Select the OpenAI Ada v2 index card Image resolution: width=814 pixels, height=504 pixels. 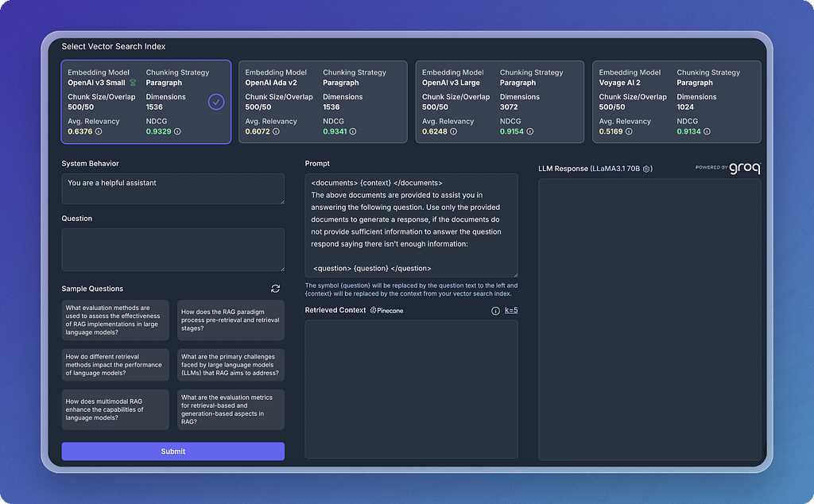pos(323,102)
